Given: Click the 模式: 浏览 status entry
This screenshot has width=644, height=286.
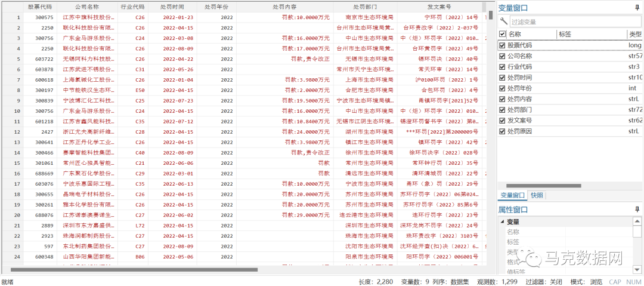Looking at the screenshot, I should (x=586, y=281).
